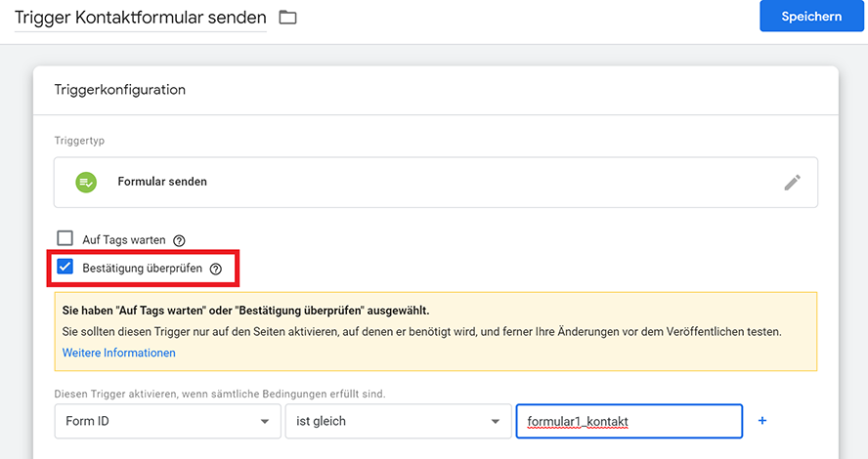Open the Form ID variable dropdown
868x459 pixels.
pos(165,421)
